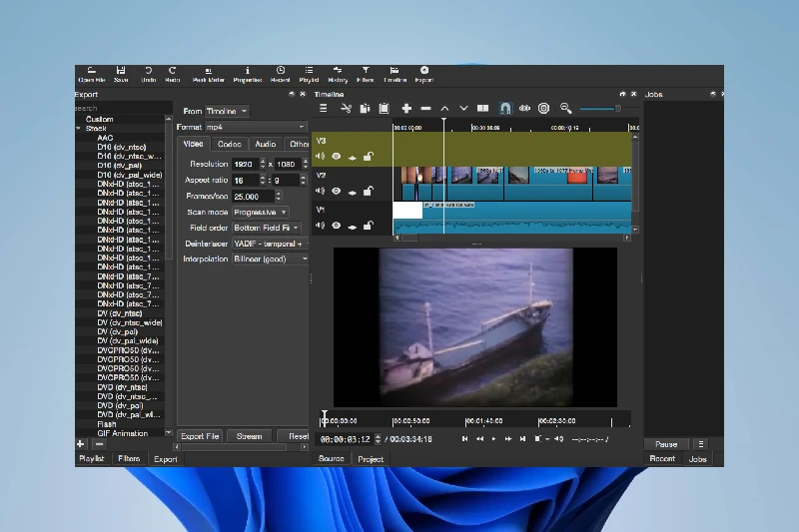Open the From Timeline dropdown
The width and height of the screenshot is (799, 532).
[x=227, y=111]
